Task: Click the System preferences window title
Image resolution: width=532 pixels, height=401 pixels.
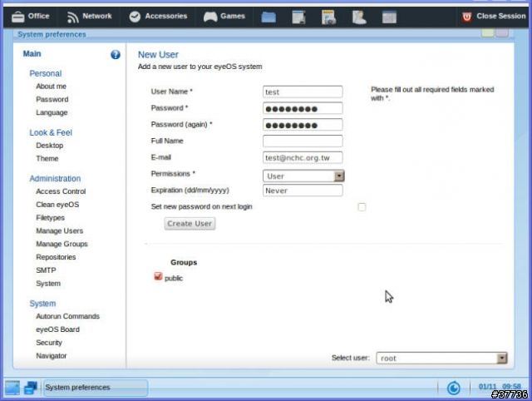Action: (x=52, y=34)
